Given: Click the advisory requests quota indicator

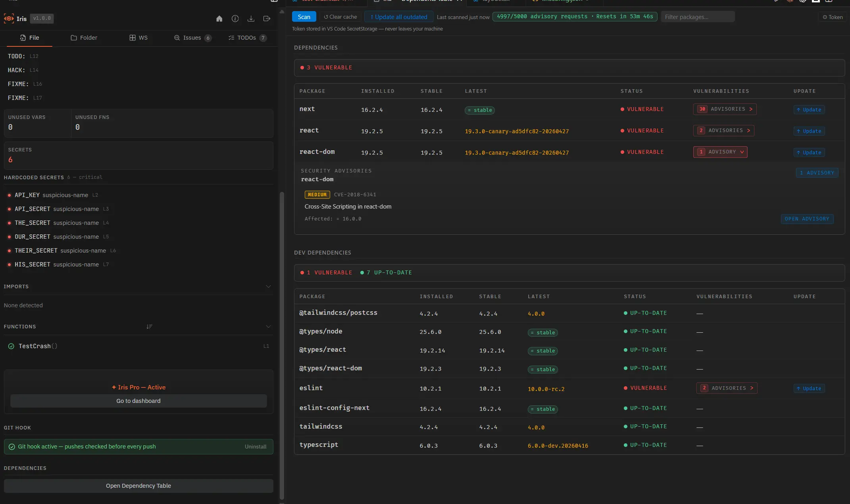Looking at the screenshot, I should click(x=575, y=17).
